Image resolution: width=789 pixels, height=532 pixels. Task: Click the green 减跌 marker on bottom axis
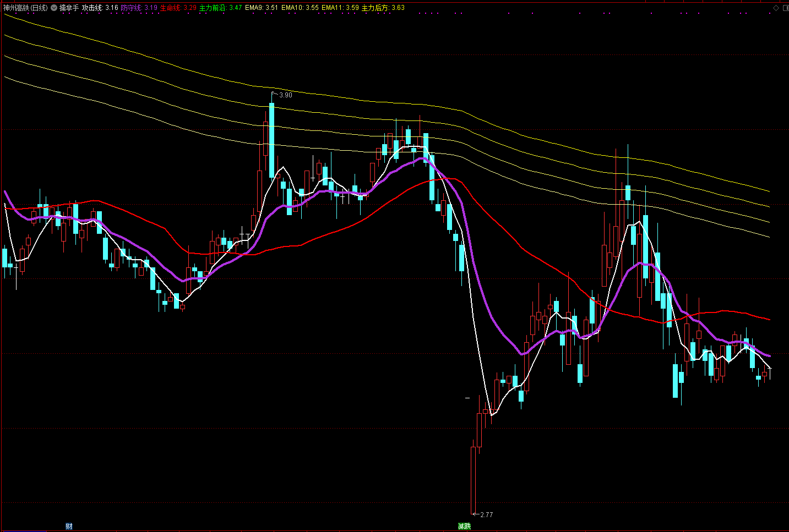coord(464,526)
